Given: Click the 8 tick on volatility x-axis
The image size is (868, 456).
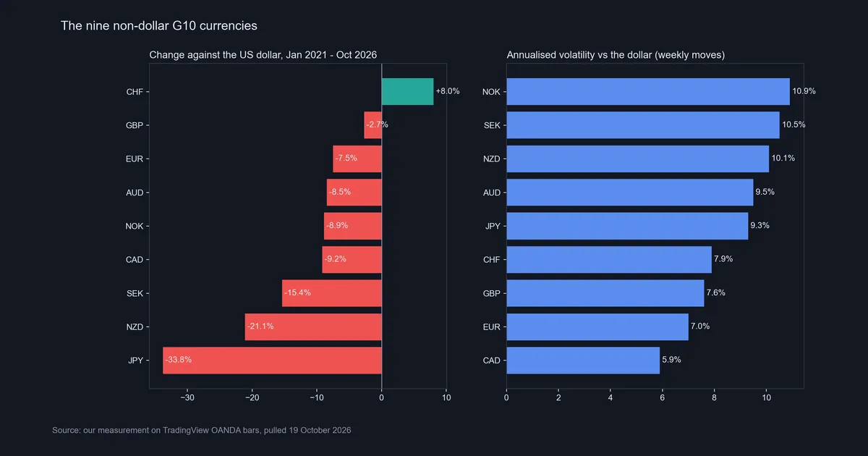Looking at the screenshot, I should [x=715, y=397].
